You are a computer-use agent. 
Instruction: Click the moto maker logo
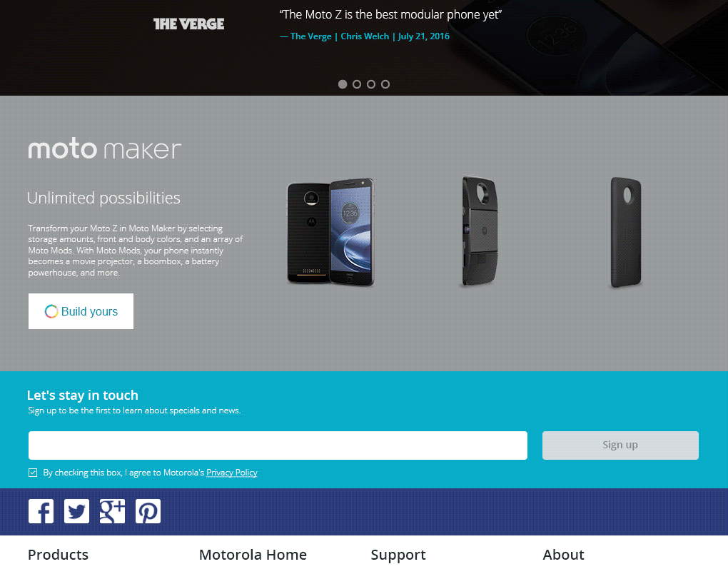pos(104,149)
